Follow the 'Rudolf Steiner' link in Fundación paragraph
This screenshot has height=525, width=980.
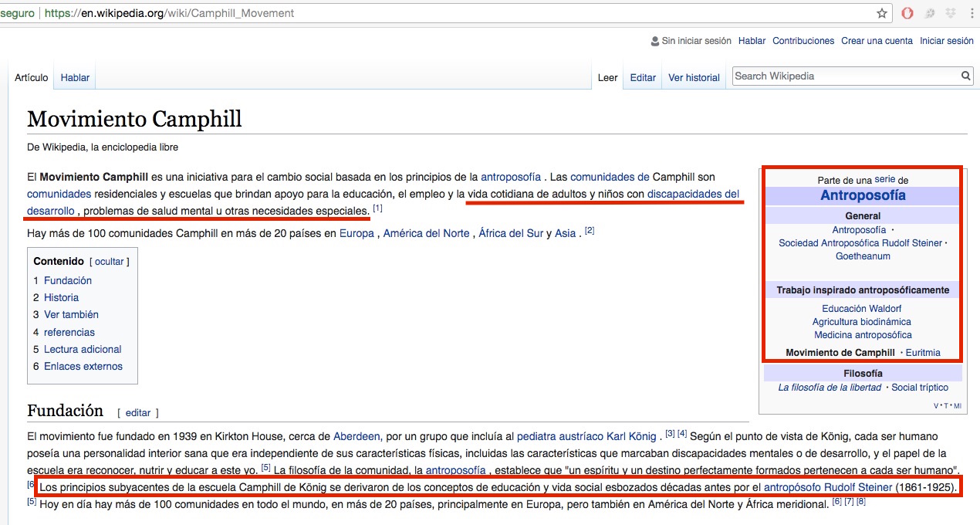(858, 487)
